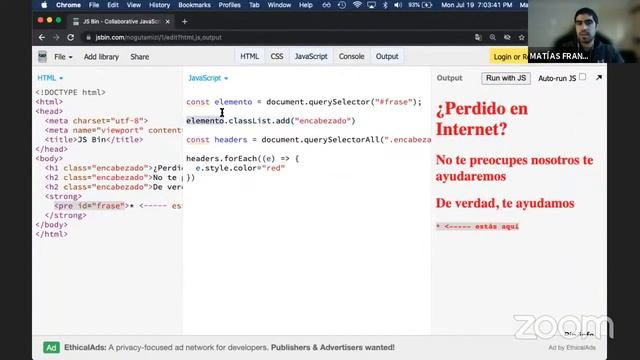The width and height of the screenshot is (640, 360).
Task: Click Run with JS button
Action: point(506,78)
